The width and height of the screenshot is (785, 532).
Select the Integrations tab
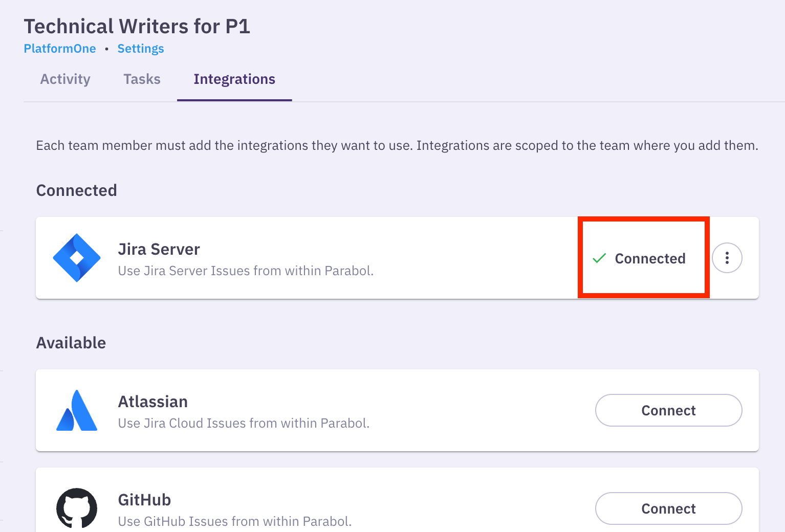(234, 79)
